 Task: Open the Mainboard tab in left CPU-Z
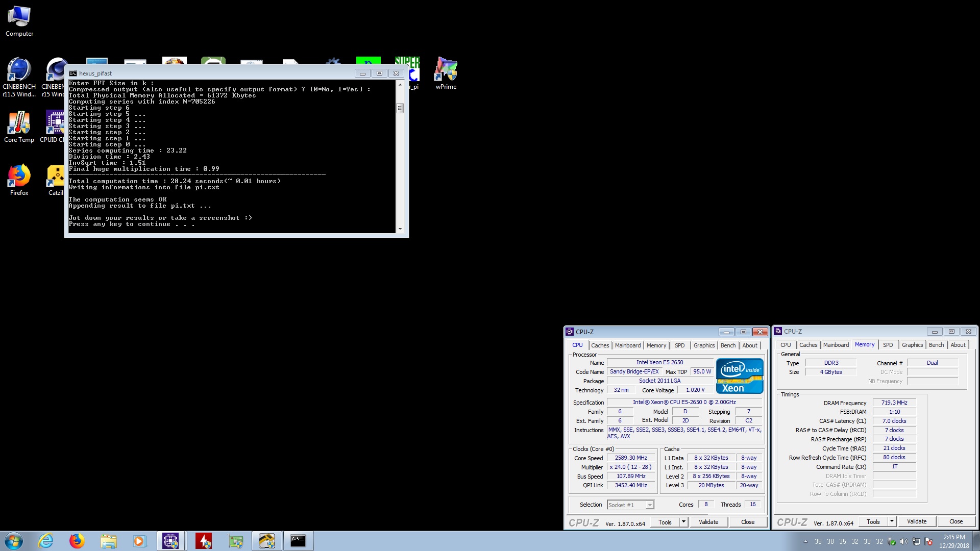(627, 345)
